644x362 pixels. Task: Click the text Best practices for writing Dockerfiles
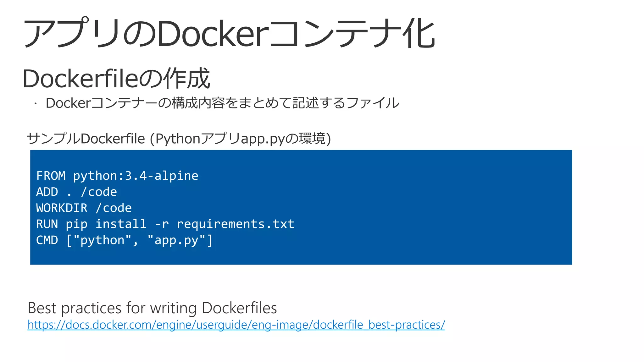(x=152, y=308)
